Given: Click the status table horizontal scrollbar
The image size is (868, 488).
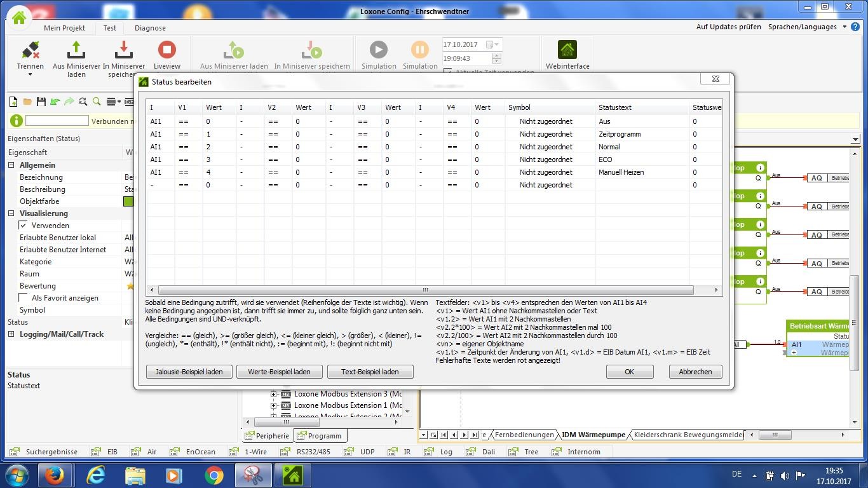Looking at the screenshot, I should coord(426,290).
